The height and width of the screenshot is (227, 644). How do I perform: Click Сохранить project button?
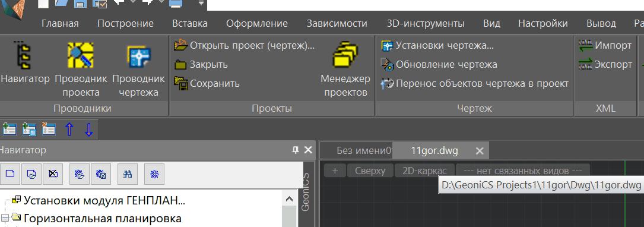(x=207, y=83)
